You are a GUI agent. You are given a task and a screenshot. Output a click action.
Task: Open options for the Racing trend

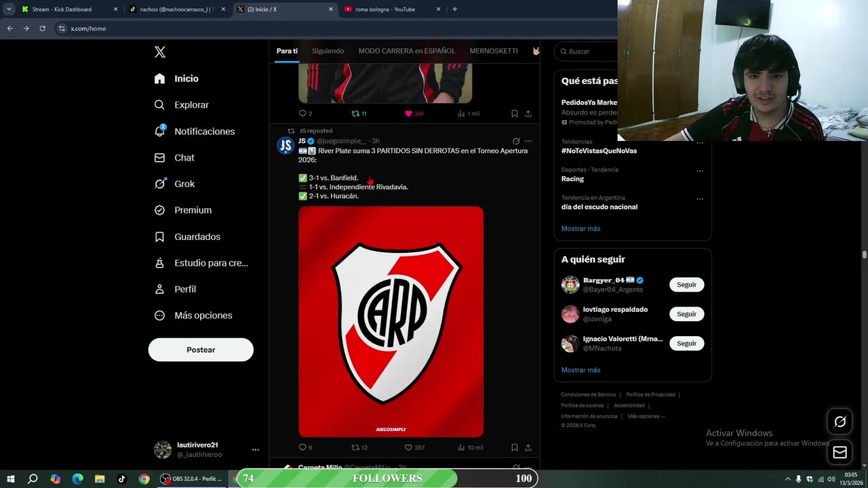[x=700, y=171]
